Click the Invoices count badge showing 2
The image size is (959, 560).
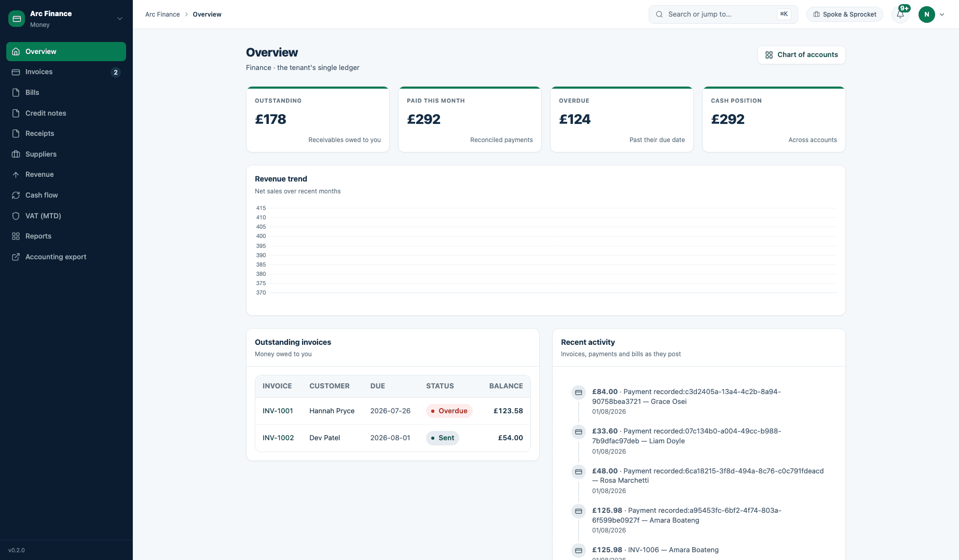[x=116, y=72]
